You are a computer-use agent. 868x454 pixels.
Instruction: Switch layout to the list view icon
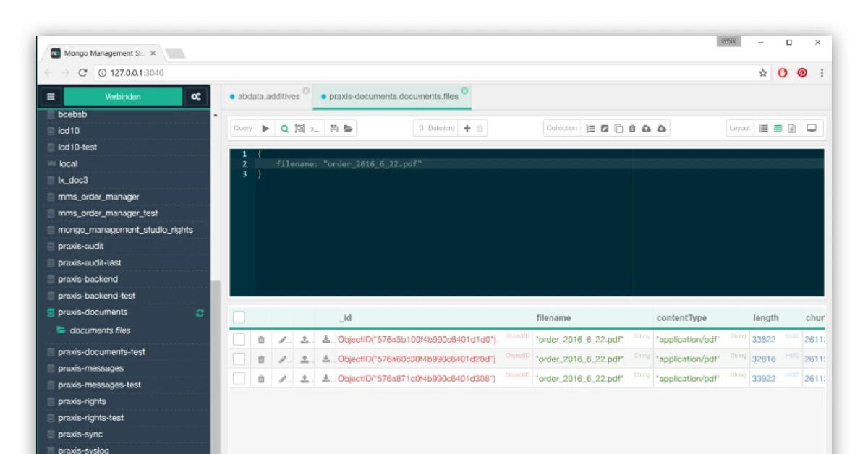click(x=764, y=129)
